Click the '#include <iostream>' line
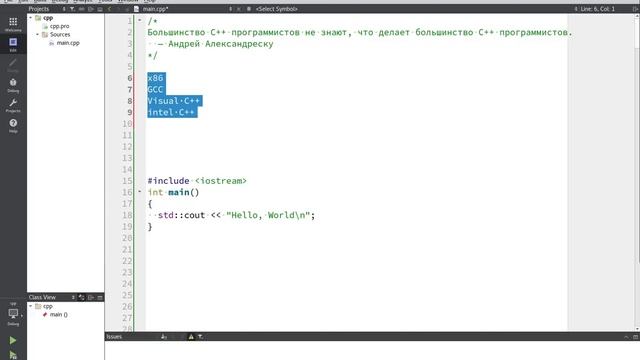 coord(197,181)
